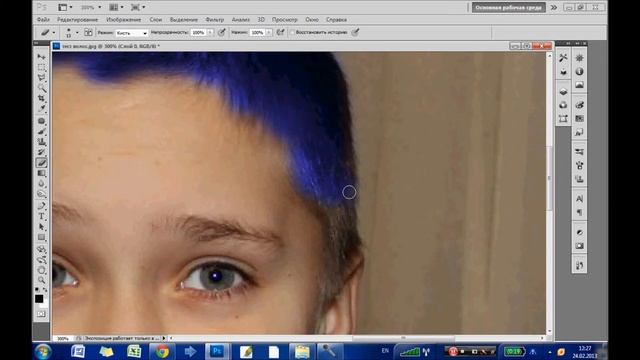
Task: Open the Character panel icon
Action: click(x=579, y=199)
